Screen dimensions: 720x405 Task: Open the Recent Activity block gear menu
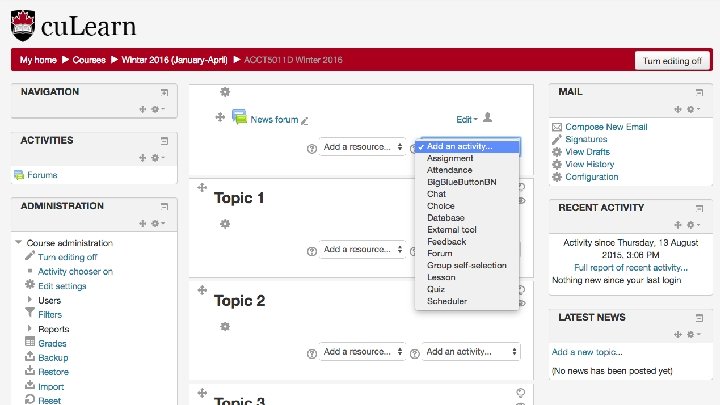coord(692,225)
